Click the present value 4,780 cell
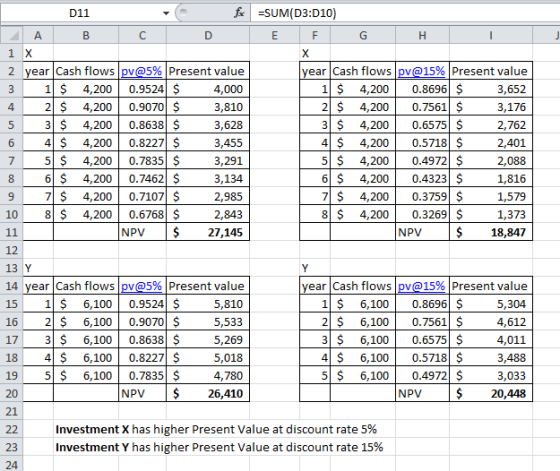This screenshot has width=560, height=471. click(208, 375)
